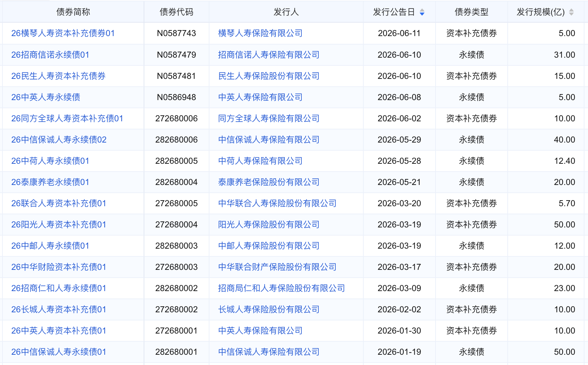
Task: Open issuer 中英人寿保险有限公司 in 2026-06-08 row
Action: tap(260, 97)
